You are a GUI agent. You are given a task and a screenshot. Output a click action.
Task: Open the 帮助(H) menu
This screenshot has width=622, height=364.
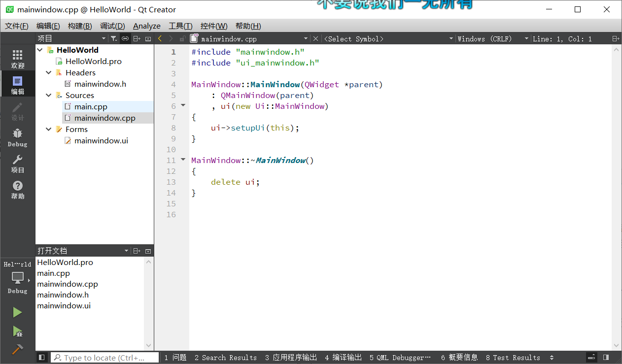248,26
